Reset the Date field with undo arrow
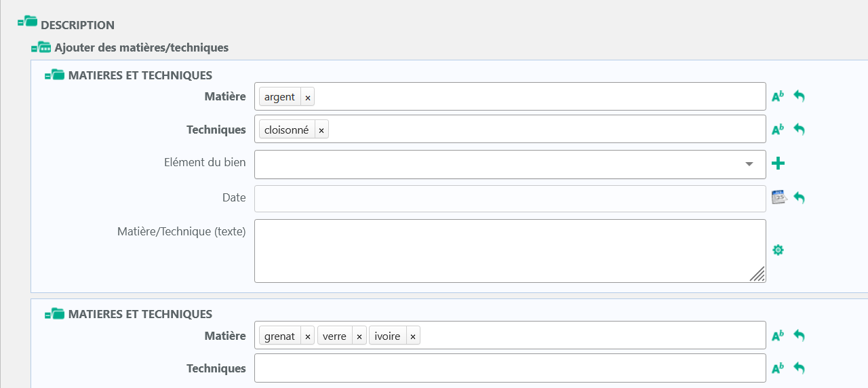Image resolution: width=868 pixels, height=388 pixels. [x=800, y=198]
